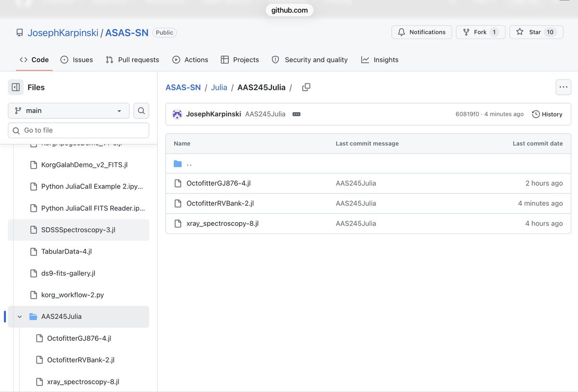Image resolution: width=578 pixels, height=392 pixels.
Task: Select korg_workflow-2.py in file tree
Action: (79, 295)
